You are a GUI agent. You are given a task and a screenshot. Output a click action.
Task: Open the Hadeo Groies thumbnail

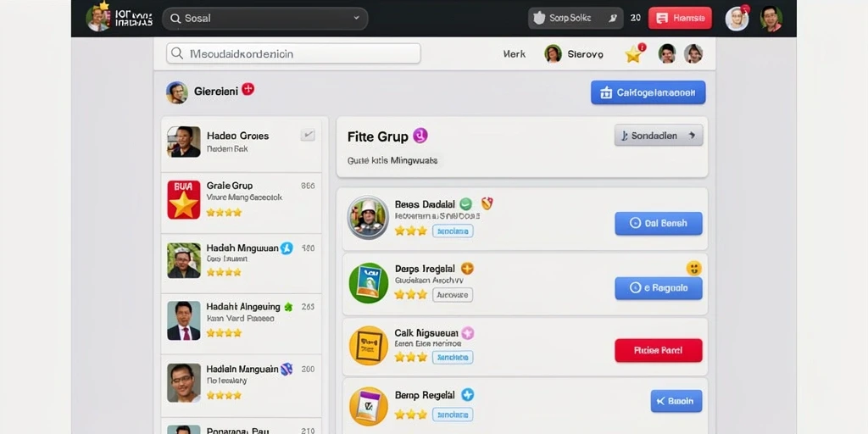(184, 142)
